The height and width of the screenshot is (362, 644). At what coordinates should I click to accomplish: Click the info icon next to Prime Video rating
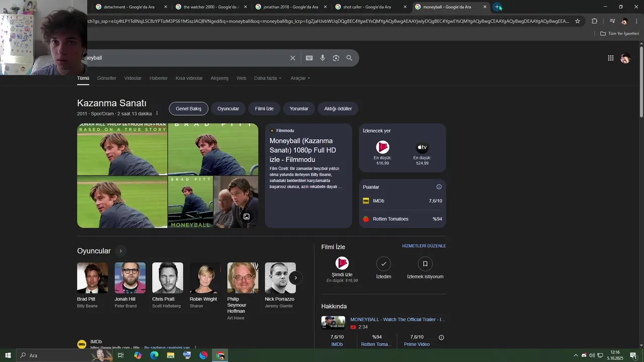(441, 337)
